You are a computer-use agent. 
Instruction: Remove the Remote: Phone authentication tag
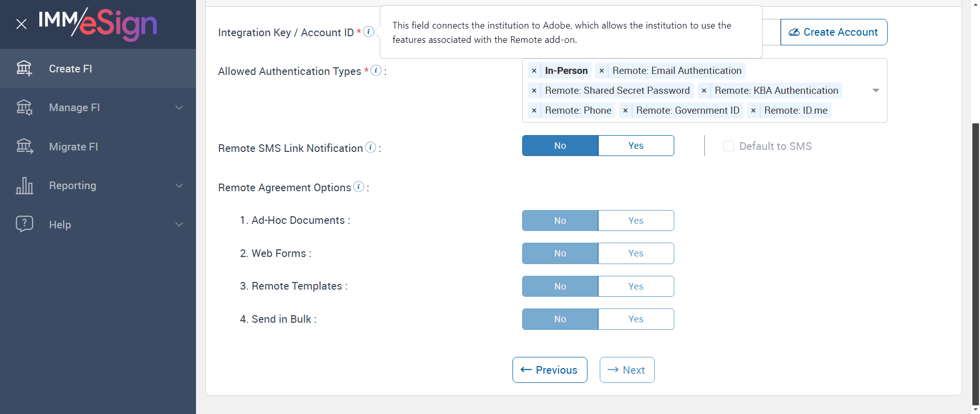[534, 111]
